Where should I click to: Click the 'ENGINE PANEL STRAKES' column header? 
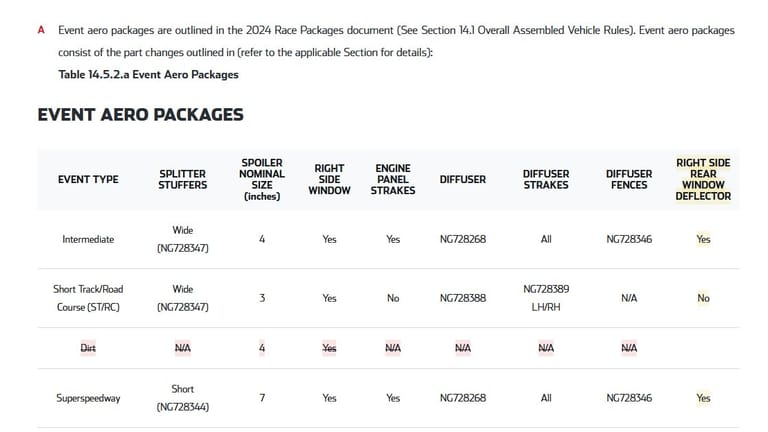pos(393,180)
